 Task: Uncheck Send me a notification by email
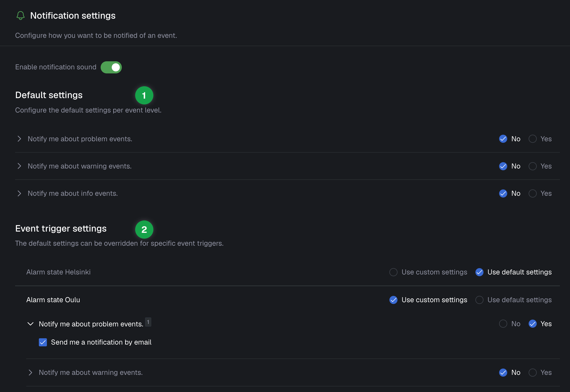click(43, 342)
